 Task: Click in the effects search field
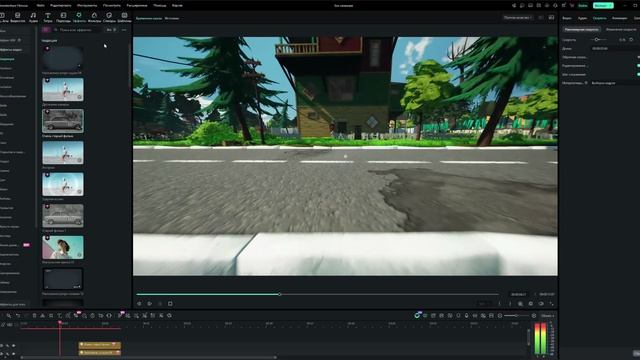point(78,30)
